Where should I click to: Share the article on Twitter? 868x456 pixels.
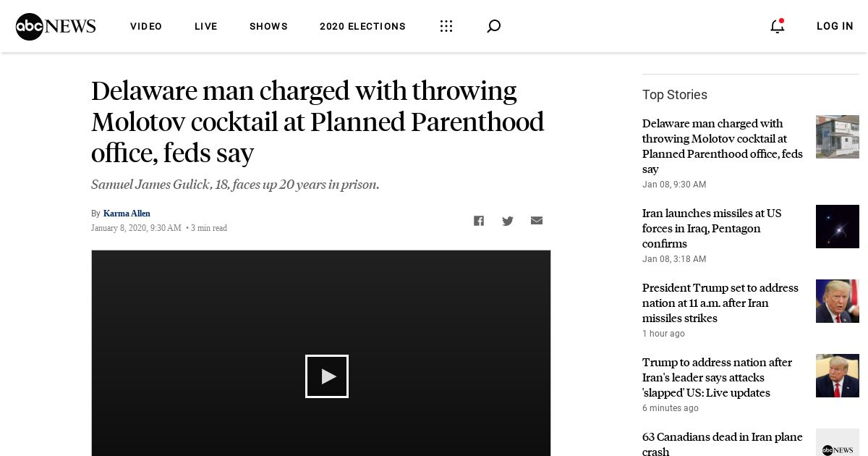[x=508, y=221]
